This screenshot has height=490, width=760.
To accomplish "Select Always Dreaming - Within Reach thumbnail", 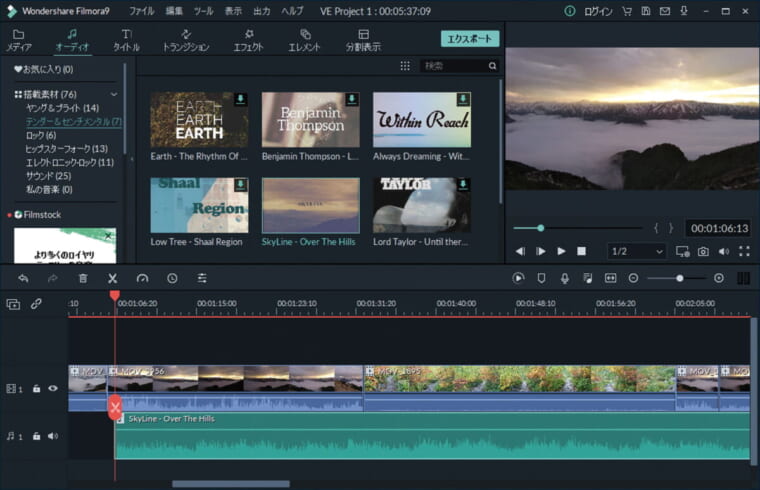I will point(422,120).
